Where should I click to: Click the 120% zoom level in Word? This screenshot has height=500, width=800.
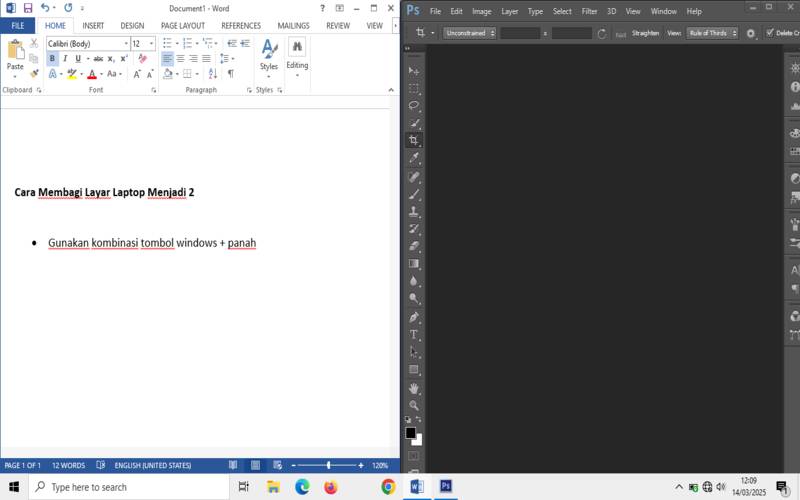[380, 465]
